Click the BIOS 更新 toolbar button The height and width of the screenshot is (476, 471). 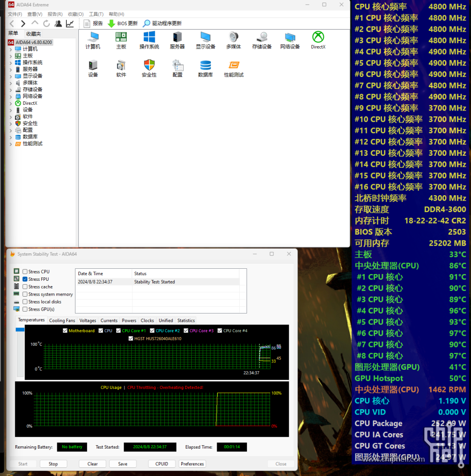point(123,24)
